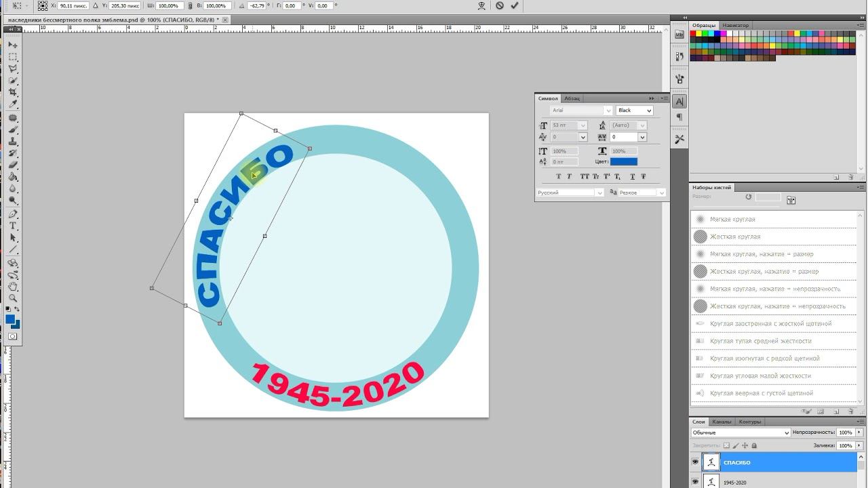
Task: Open the foreground color picker in toolbox
Action: (x=9, y=319)
